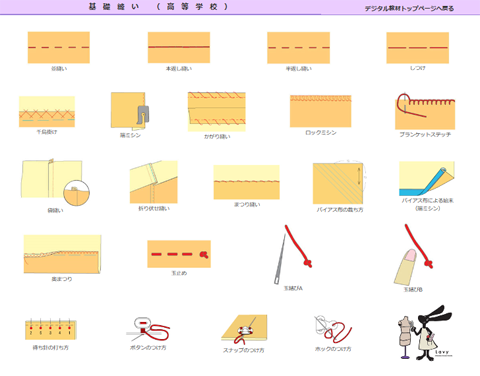Image resolution: width=480 pixels, height=376 pixels.
Task: Open the かがり縫い overcast stitch thumbnail
Action: click(217, 112)
